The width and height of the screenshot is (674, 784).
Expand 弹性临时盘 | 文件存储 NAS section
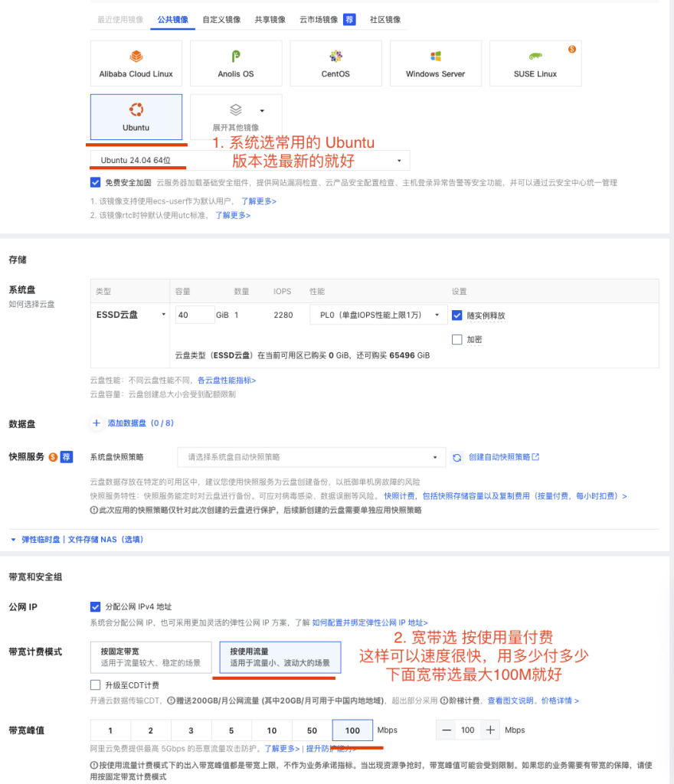(77, 540)
